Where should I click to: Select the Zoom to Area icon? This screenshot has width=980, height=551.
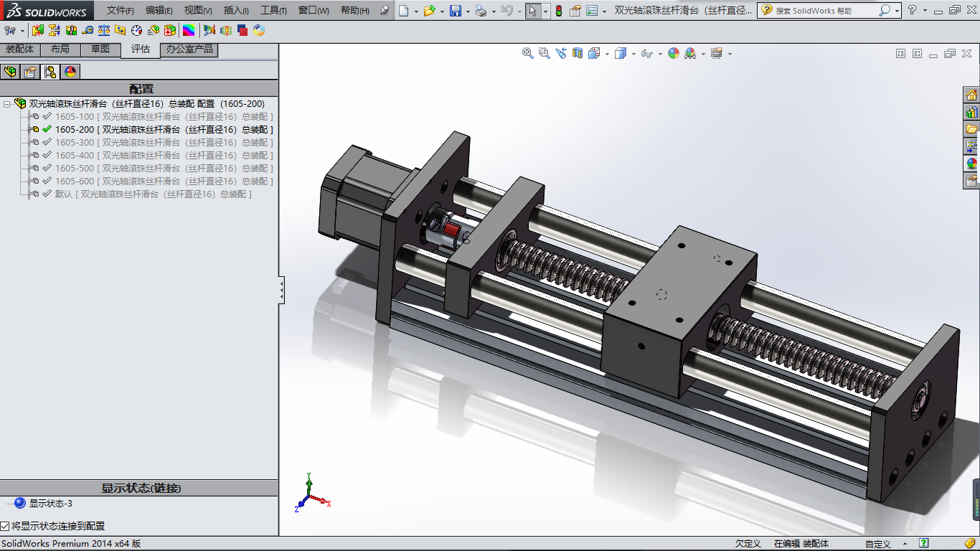pos(545,53)
